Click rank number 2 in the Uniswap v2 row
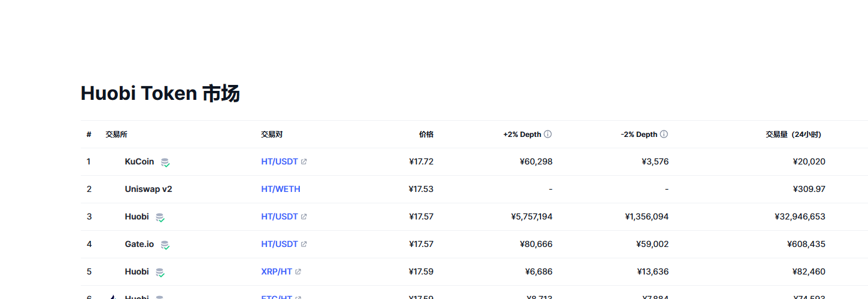This screenshot has height=299, width=868. 89,189
